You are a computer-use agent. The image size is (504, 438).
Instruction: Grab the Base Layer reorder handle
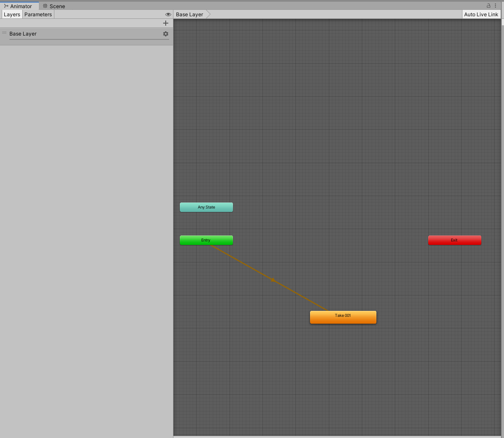4,33
